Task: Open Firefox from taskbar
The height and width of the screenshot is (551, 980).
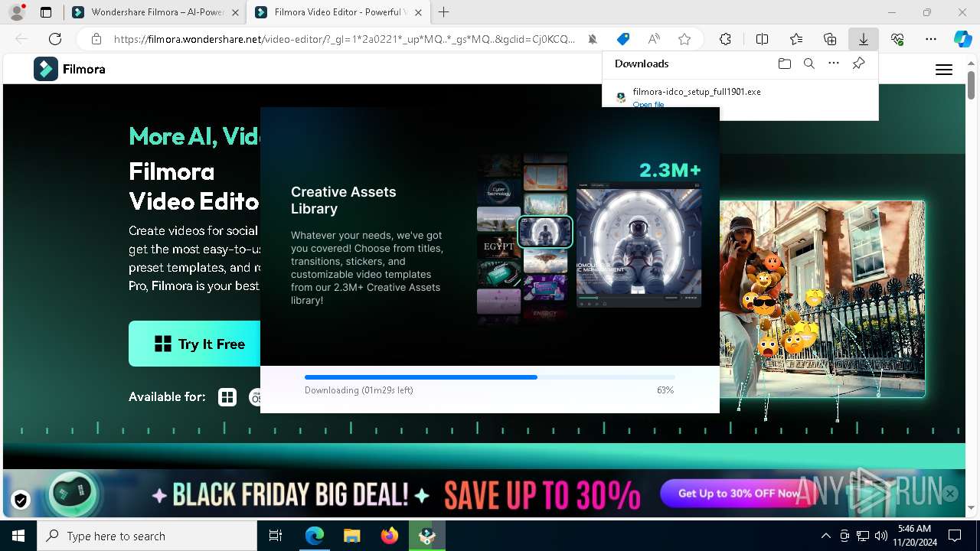Action: 390,536
